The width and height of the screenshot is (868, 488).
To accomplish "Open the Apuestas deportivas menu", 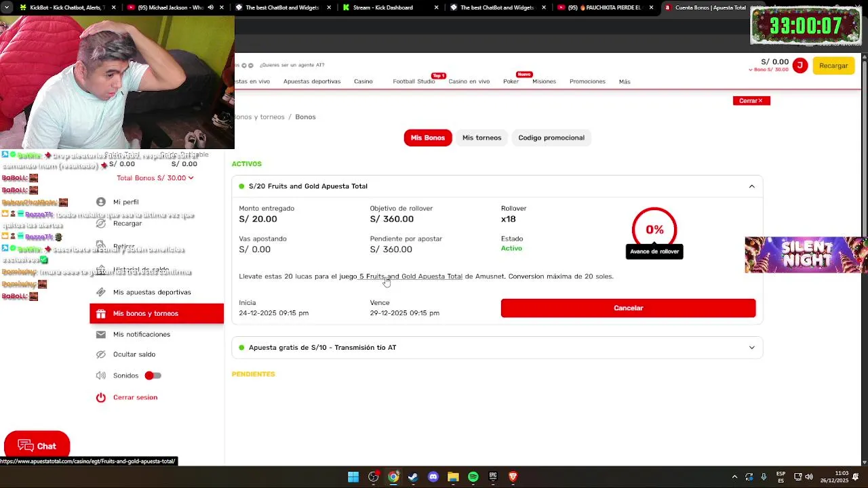I will [x=312, y=81].
